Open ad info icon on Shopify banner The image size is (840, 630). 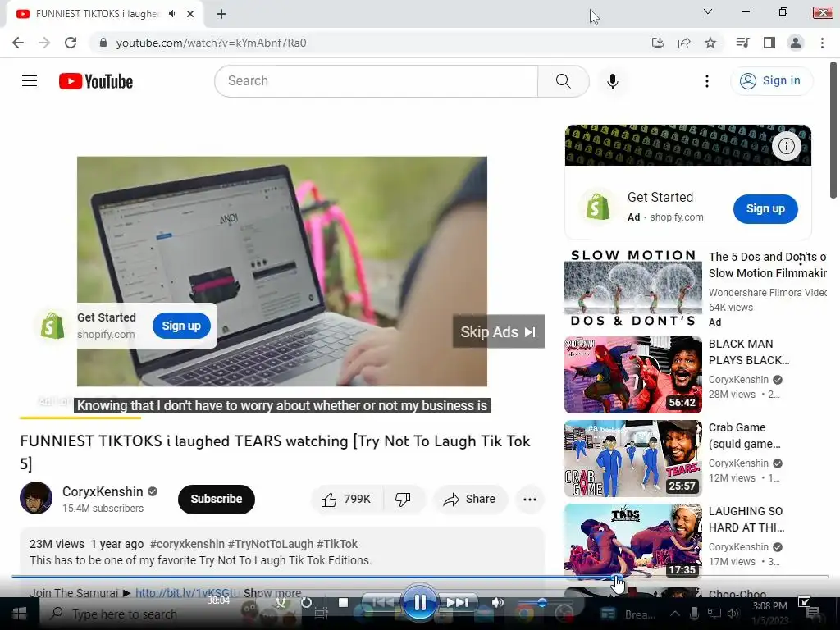click(787, 146)
